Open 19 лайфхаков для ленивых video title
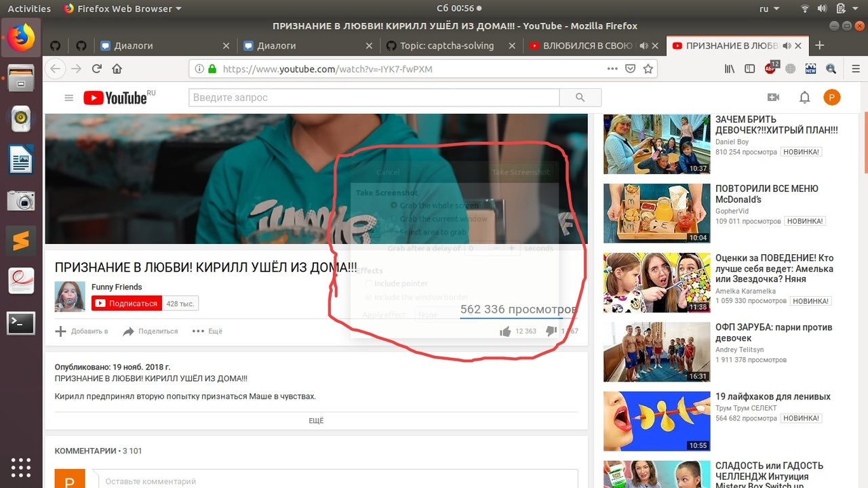The image size is (868, 488). [x=773, y=396]
